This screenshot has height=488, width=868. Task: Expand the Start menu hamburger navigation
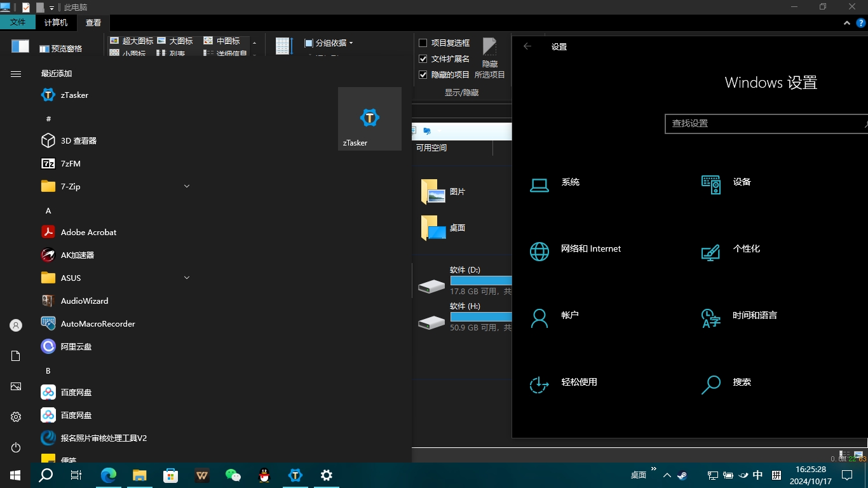pyautogui.click(x=16, y=74)
